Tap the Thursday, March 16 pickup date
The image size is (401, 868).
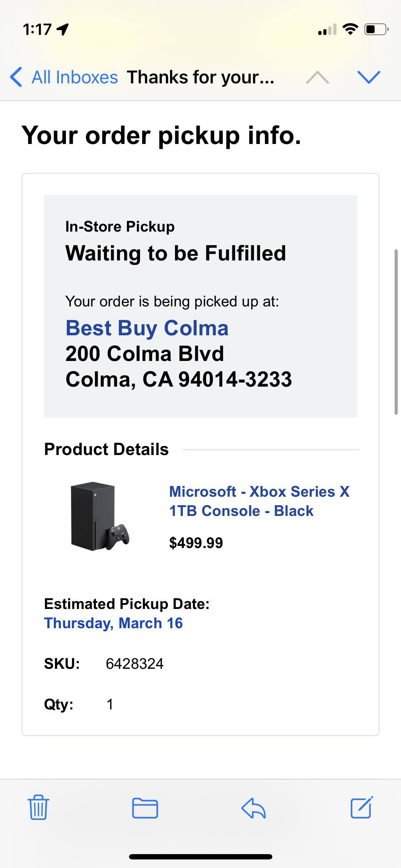[x=113, y=623]
